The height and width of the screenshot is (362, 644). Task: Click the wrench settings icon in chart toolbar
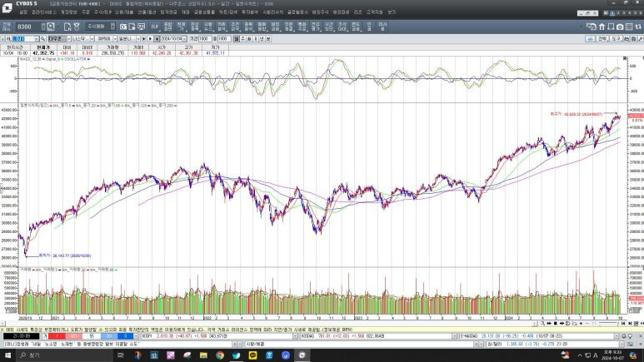641,39
